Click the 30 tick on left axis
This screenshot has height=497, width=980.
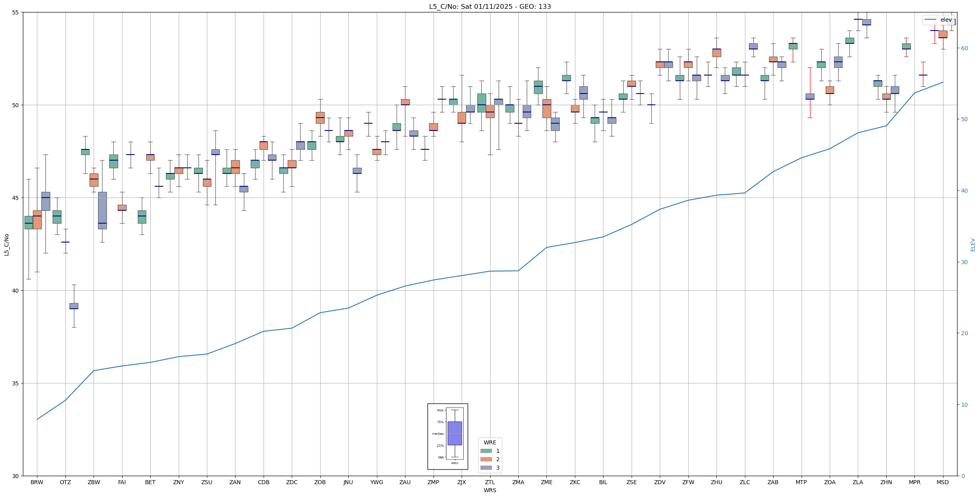[15, 476]
